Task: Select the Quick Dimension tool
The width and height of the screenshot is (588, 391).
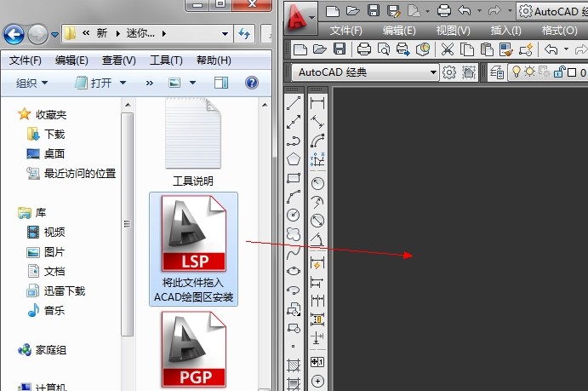Action: point(317,262)
